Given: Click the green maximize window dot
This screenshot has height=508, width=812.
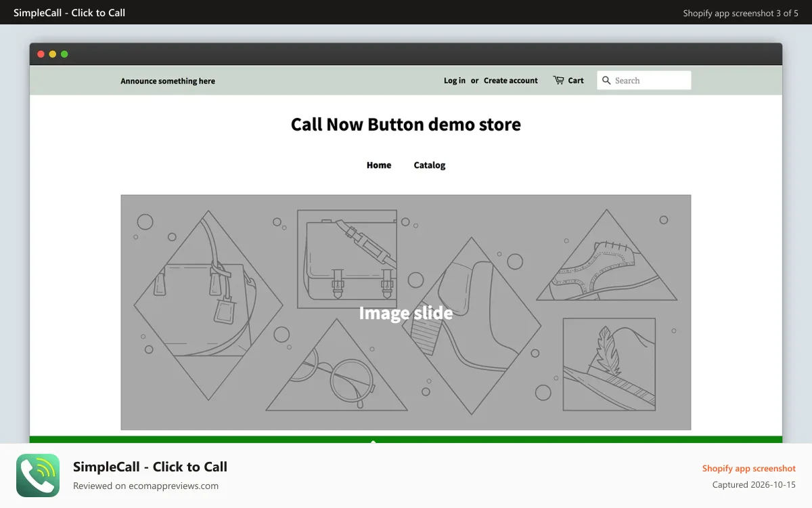Looking at the screenshot, I should click(64, 54).
